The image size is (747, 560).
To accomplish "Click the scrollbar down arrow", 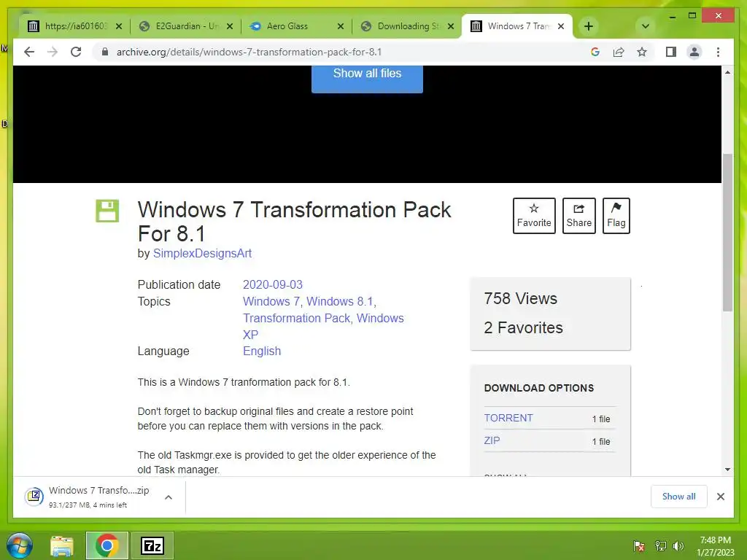I will coord(727,470).
